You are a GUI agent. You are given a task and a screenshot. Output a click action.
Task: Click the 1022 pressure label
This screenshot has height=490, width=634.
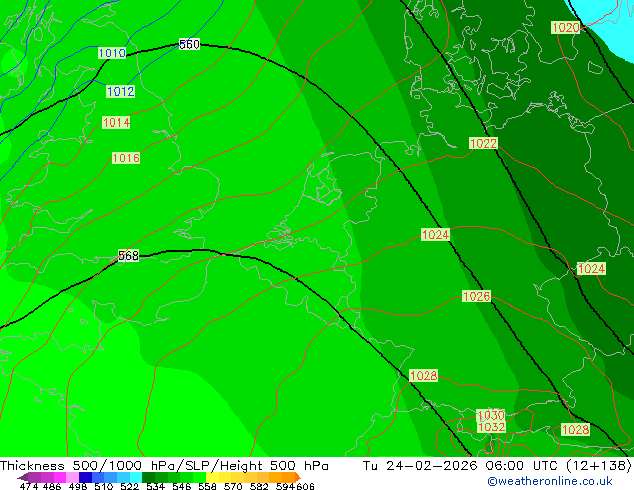pos(483,144)
